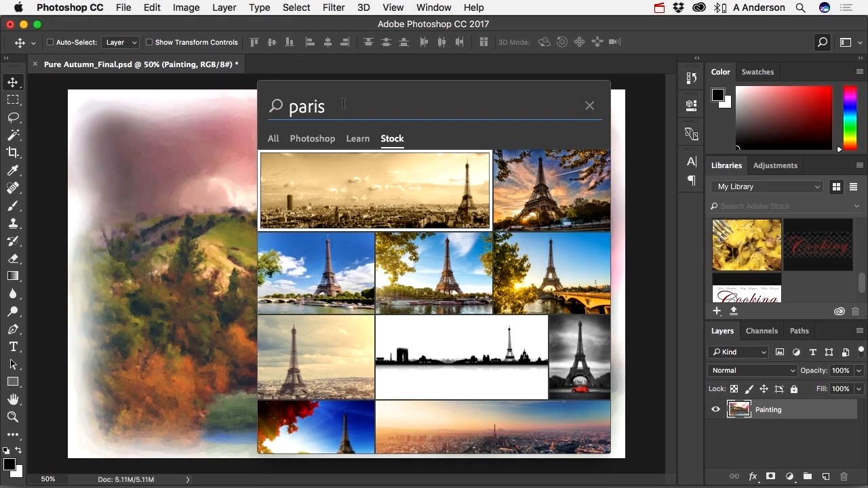
Task: Open the Normal blend mode dropdown
Action: coord(753,370)
